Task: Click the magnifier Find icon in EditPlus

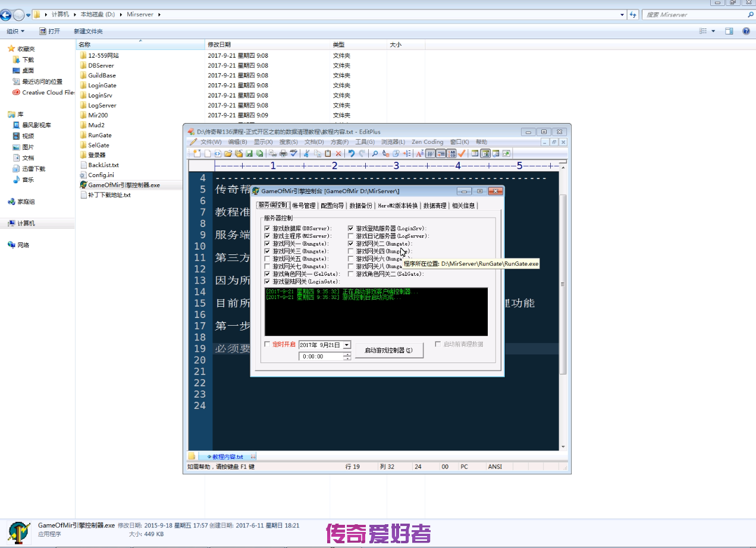Action: pyautogui.click(x=375, y=153)
